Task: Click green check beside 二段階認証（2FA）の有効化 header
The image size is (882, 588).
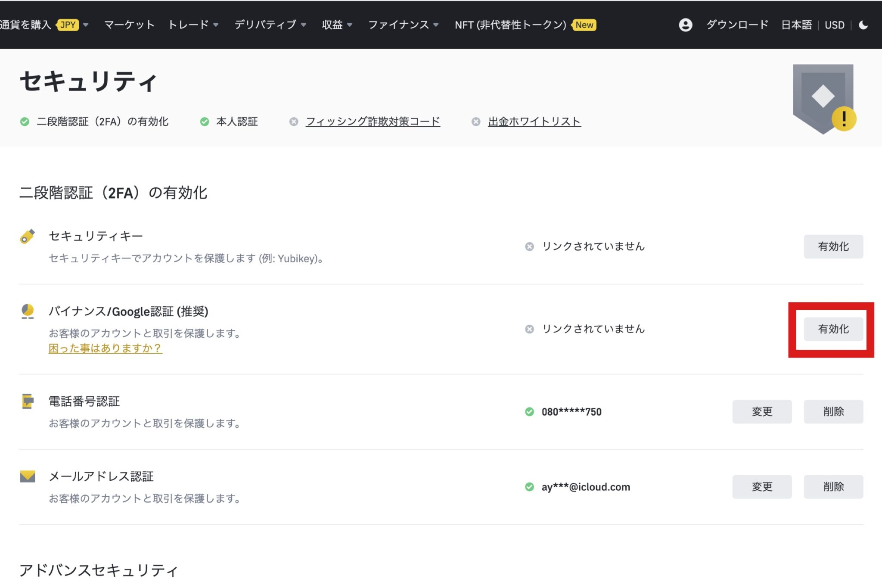Action: [x=25, y=122]
